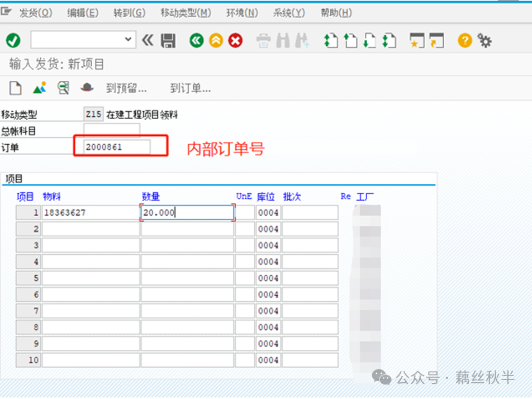
Task: Go to last page icon
Action: 389,40
